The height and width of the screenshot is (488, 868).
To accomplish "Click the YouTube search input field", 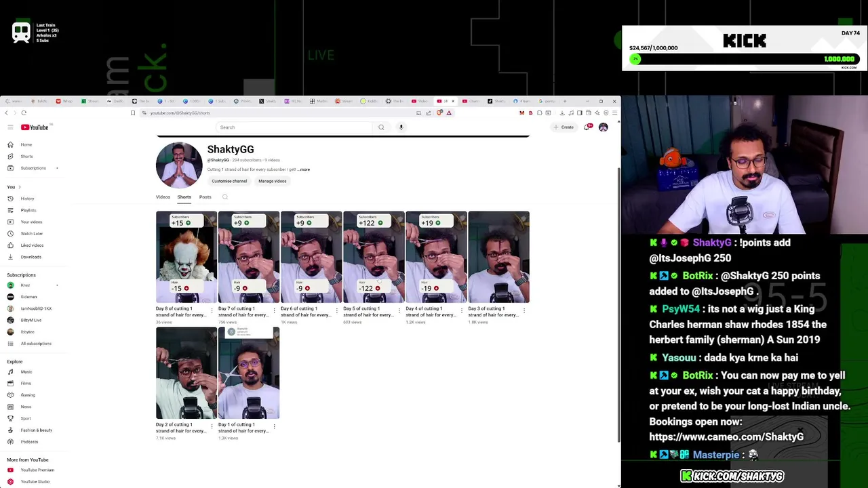I will pos(295,127).
